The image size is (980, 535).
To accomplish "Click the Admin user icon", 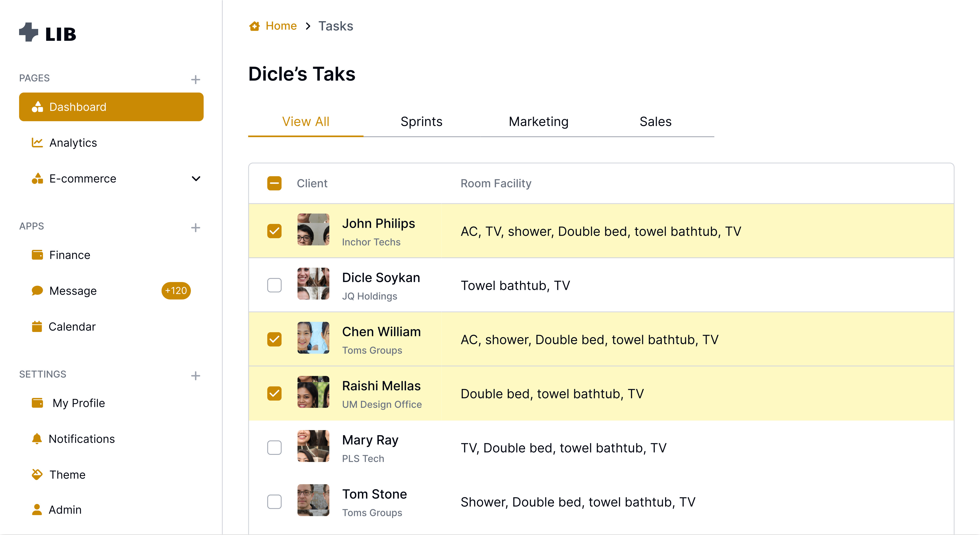I will click(x=37, y=510).
